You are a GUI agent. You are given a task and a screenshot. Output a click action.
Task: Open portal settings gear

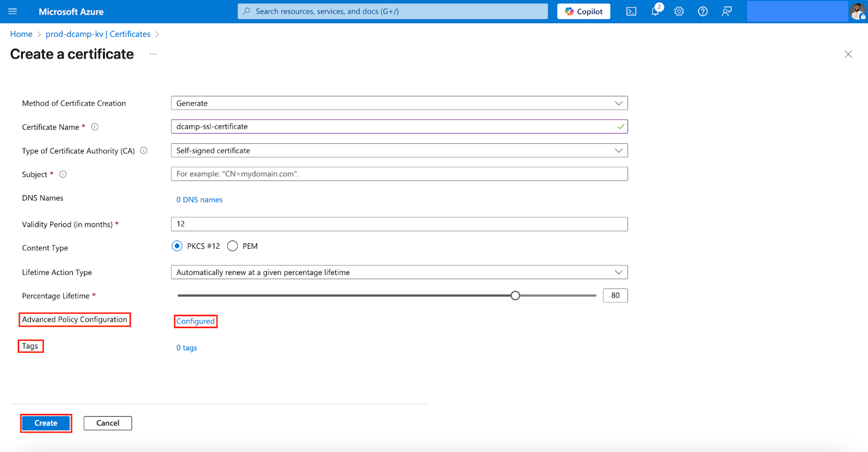pos(679,11)
